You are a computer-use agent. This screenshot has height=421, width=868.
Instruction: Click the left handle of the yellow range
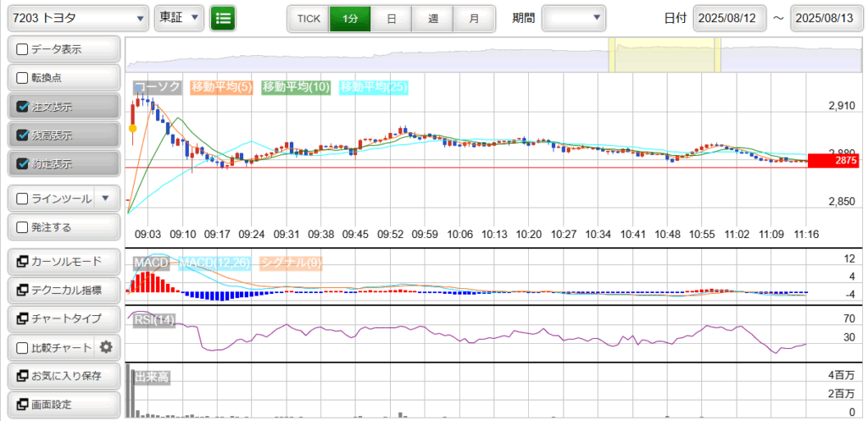(x=612, y=55)
